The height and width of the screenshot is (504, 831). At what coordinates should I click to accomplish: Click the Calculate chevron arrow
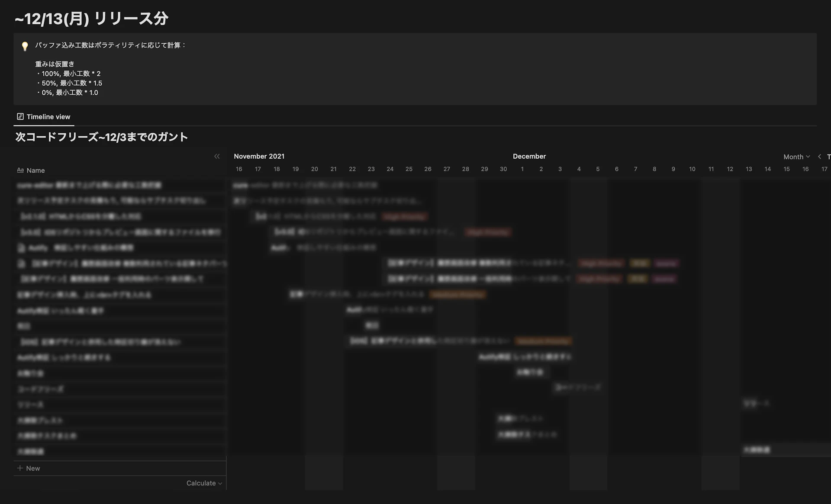pyautogui.click(x=220, y=483)
